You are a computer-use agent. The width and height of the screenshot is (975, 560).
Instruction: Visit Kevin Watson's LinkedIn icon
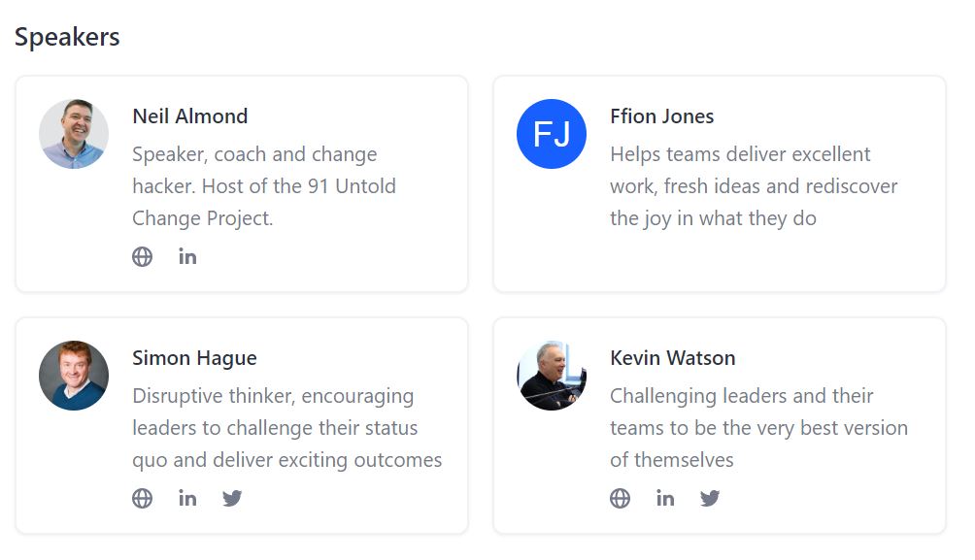(x=665, y=499)
